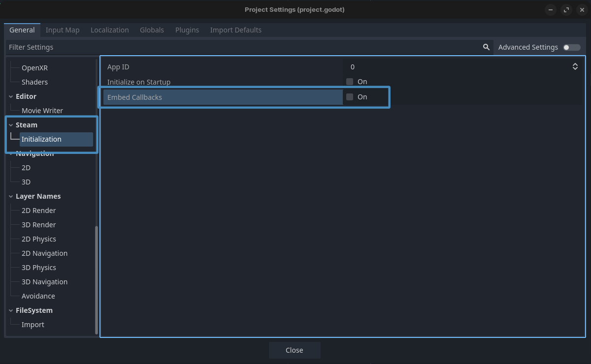Image resolution: width=591 pixels, height=364 pixels.
Task: Enable the Initialize on Startup checkbox
Action: (350, 82)
